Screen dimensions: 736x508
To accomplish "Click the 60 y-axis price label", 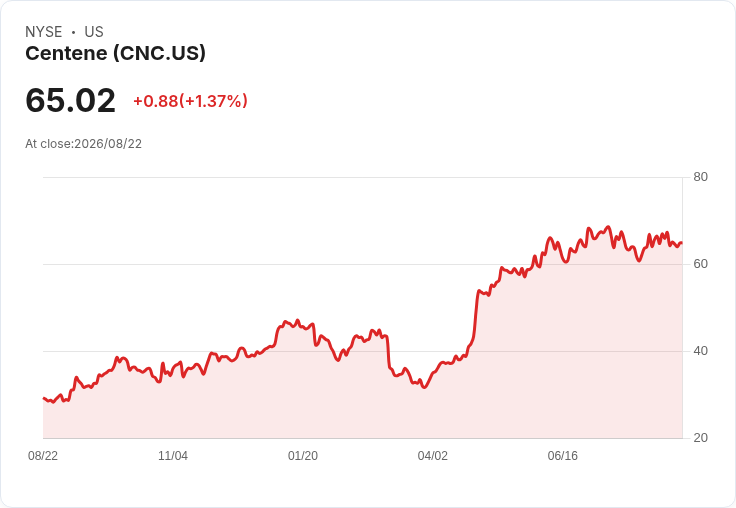I will tap(700, 264).
